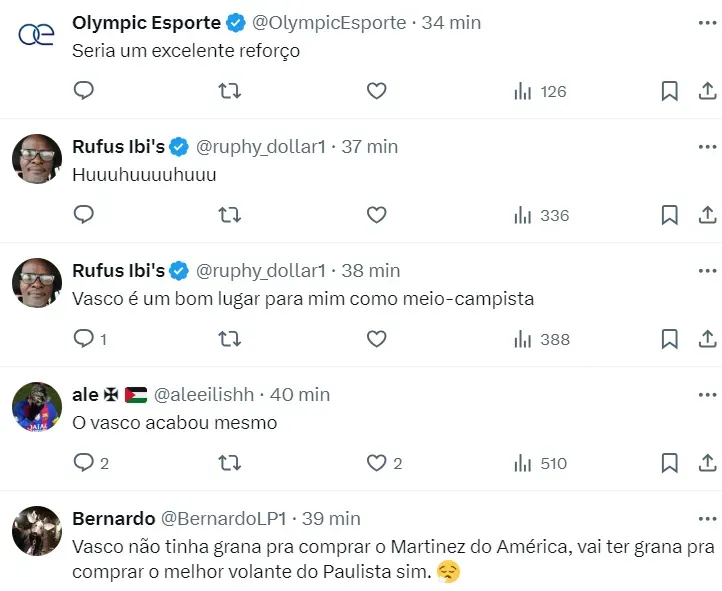Open Bernardo's profile picture

click(x=37, y=532)
